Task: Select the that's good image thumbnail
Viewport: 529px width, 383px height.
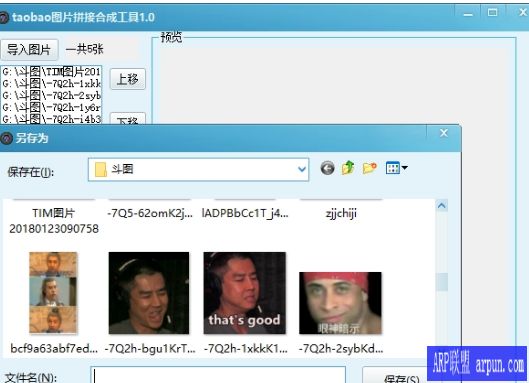Action: point(245,293)
